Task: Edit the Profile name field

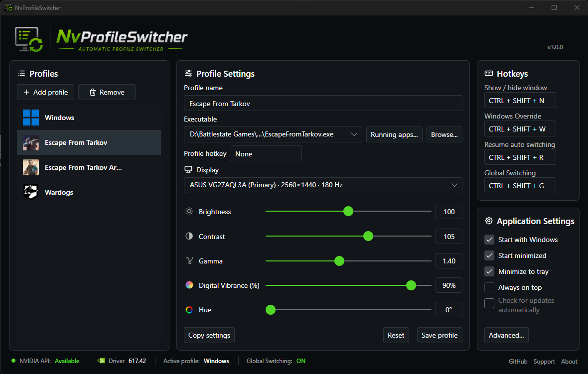Action: tap(323, 104)
